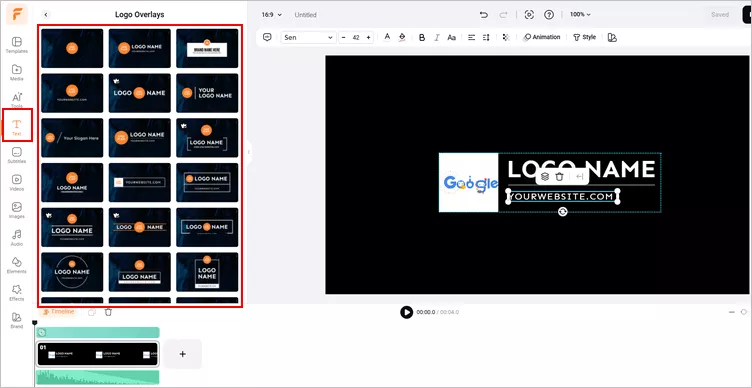The height and width of the screenshot is (388, 752).
Task: Open the Brand panel
Action: click(x=17, y=320)
